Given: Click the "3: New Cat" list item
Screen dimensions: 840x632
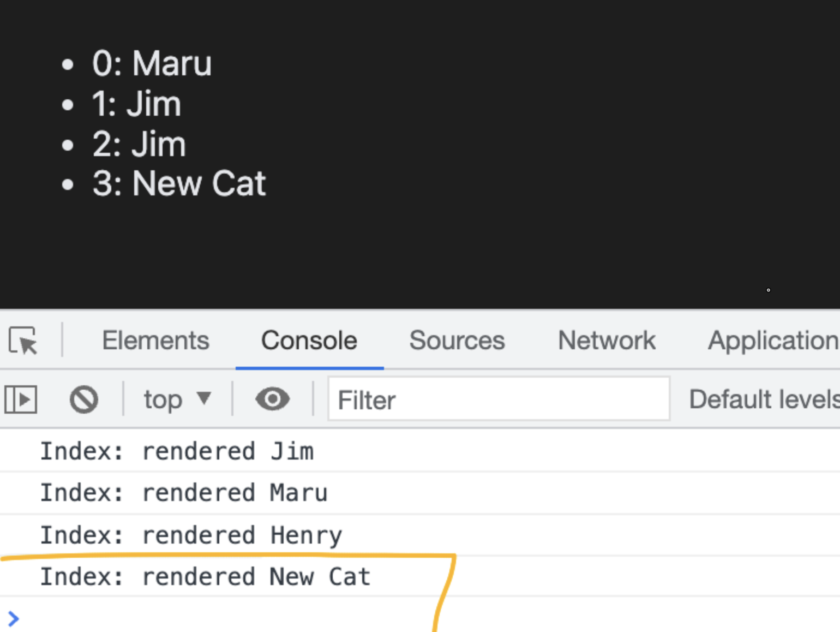Looking at the screenshot, I should coord(179,183).
